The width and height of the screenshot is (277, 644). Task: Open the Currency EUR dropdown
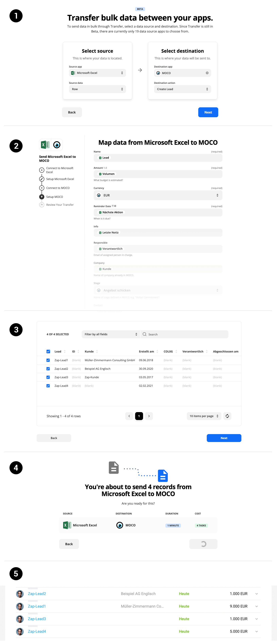(x=158, y=195)
